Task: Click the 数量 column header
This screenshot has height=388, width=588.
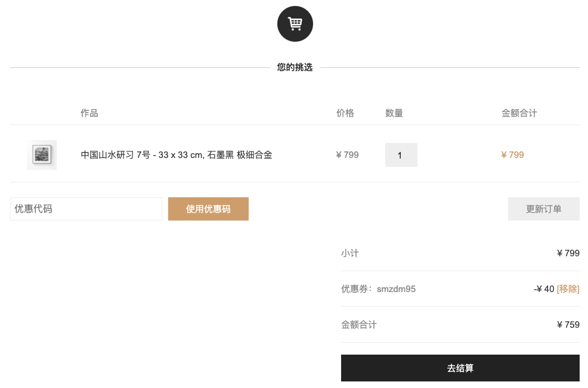Action: click(x=394, y=113)
